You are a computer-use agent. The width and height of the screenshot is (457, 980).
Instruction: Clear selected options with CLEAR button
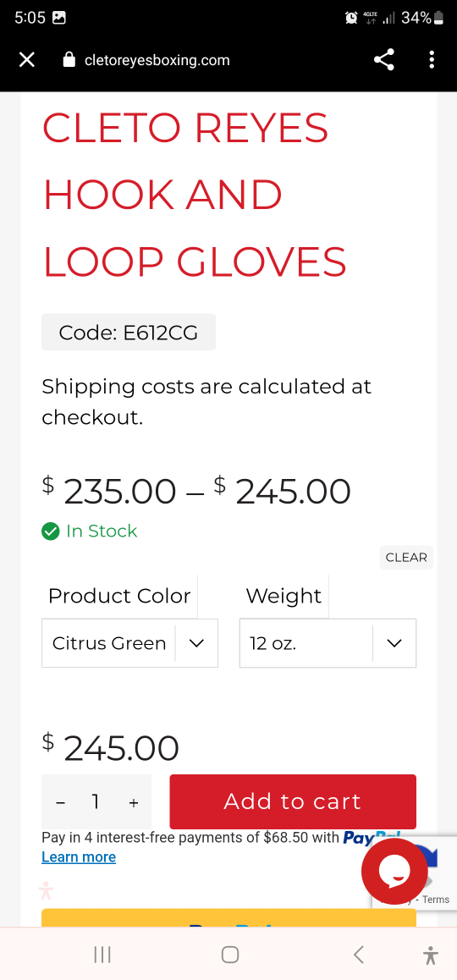click(x=406, y=558)
